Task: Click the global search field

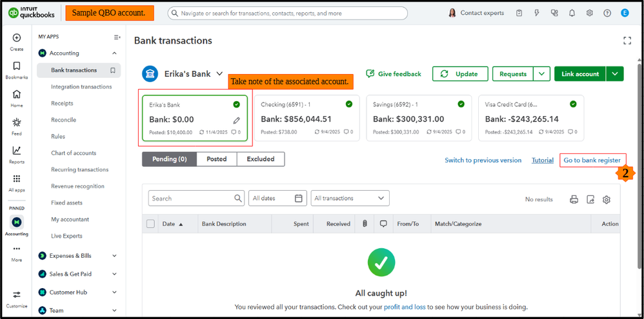Action: pos(288,13)
